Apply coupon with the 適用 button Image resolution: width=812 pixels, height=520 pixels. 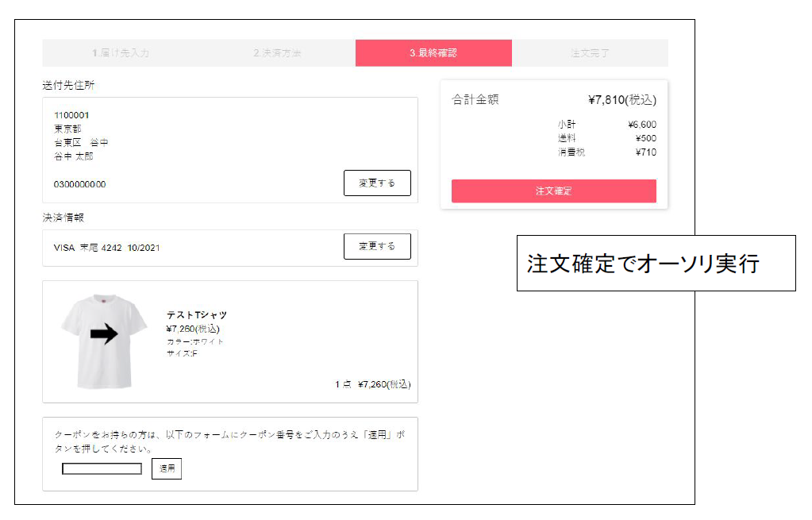[166, 468]
